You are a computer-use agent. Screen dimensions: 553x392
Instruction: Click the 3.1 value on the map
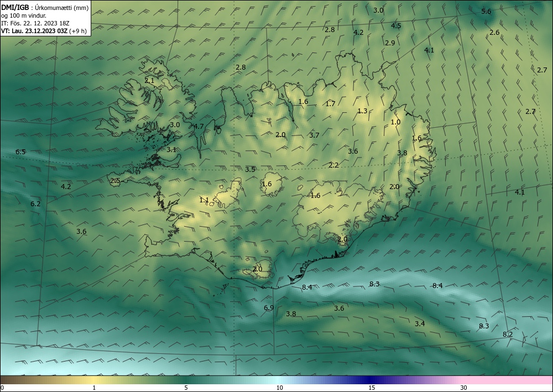(x=171, y=150)
